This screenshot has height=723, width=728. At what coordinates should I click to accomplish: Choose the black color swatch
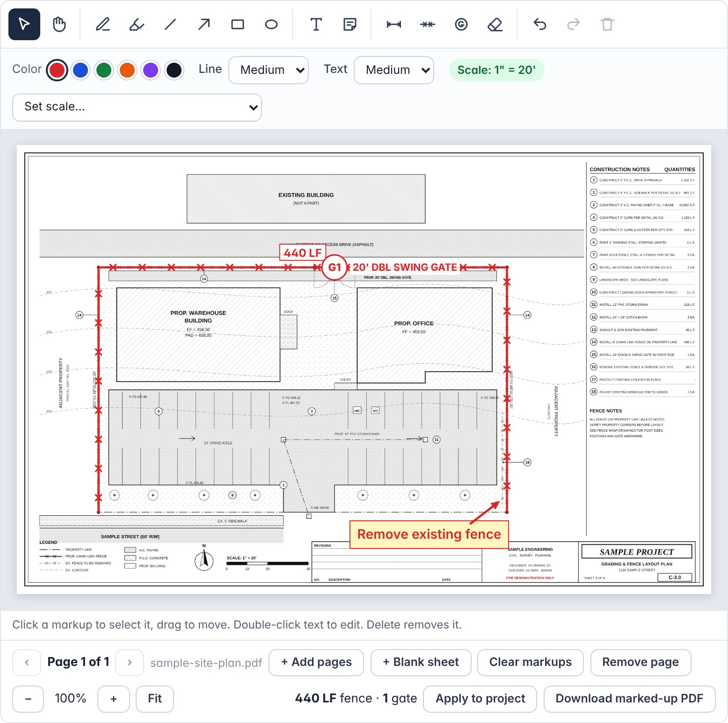174,70
